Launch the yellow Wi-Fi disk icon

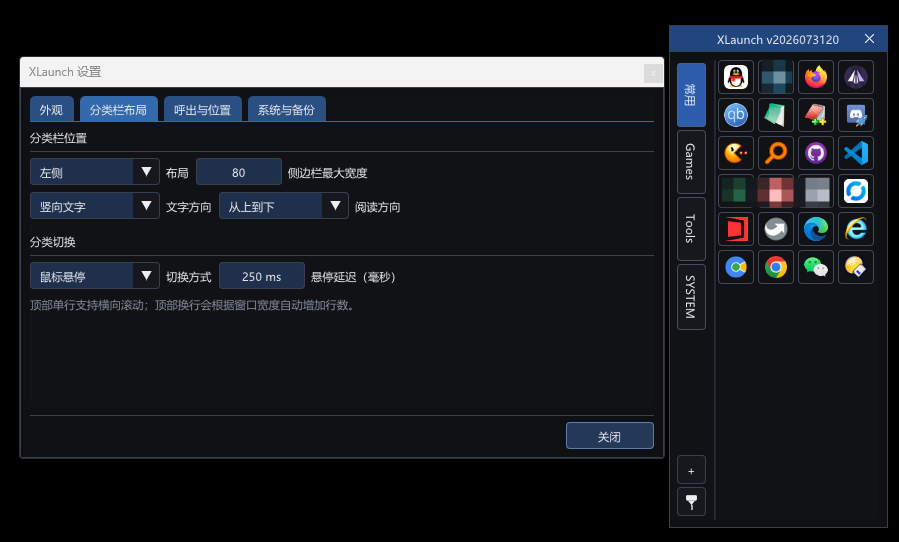pos(855,267)
